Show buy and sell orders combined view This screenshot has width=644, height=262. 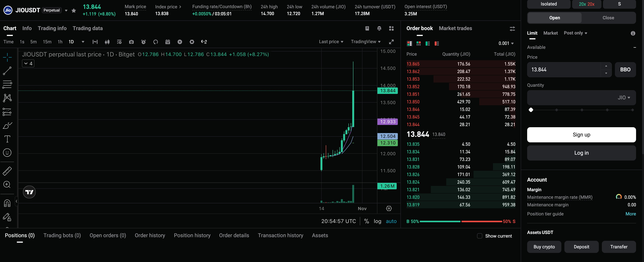pos(410,44)
